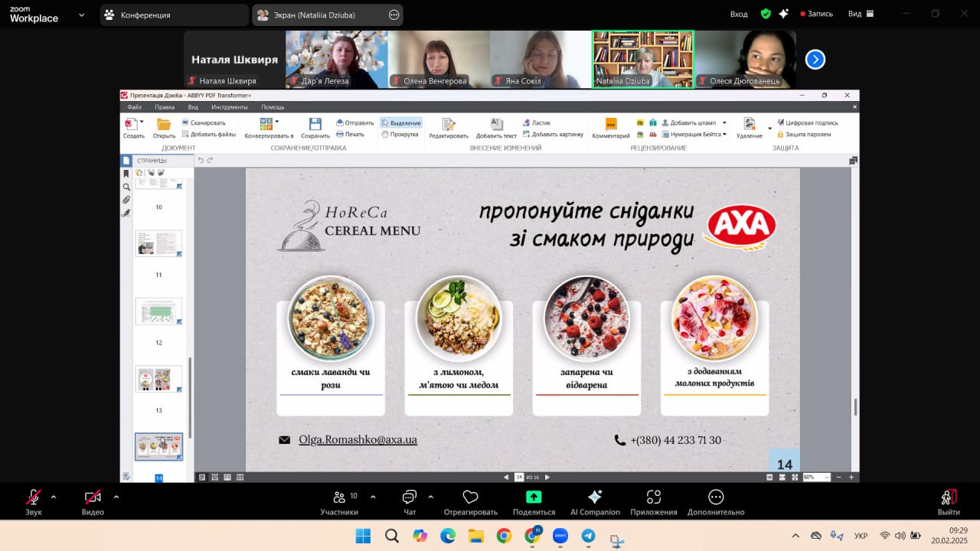
Task: Click the Отреагировать (React) heart button
Action: [471, 502]
